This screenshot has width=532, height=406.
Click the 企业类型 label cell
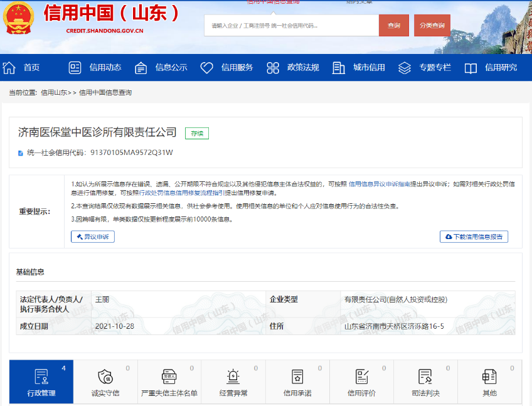point(303,304)
